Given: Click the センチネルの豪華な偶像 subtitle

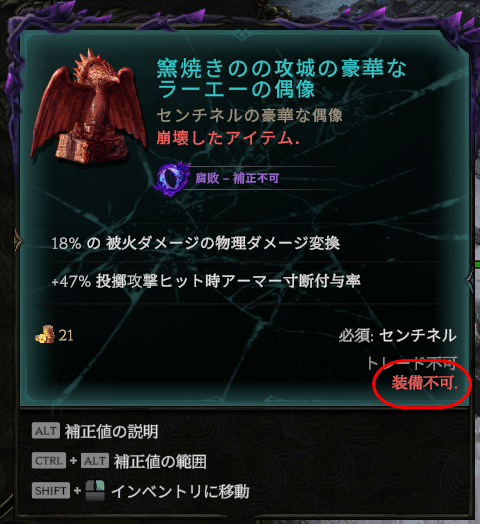Looking at the screenshot, I should click(249, 116).
